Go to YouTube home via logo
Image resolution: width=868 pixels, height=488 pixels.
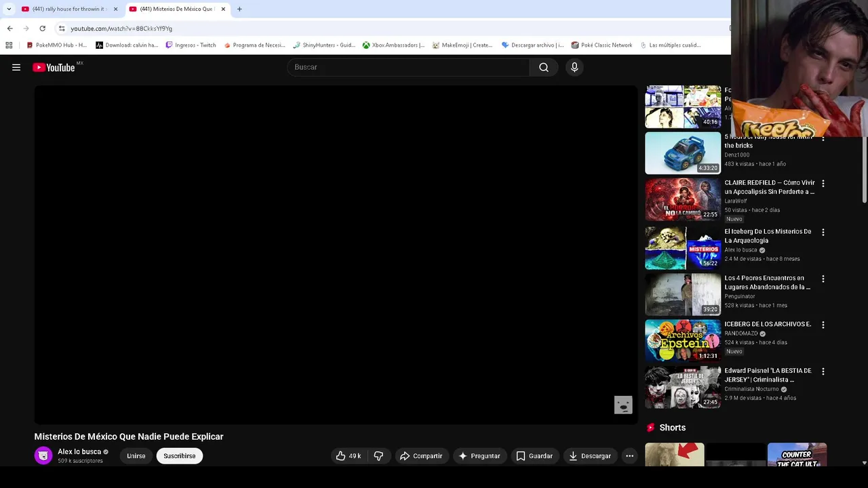tap(54, 67)
